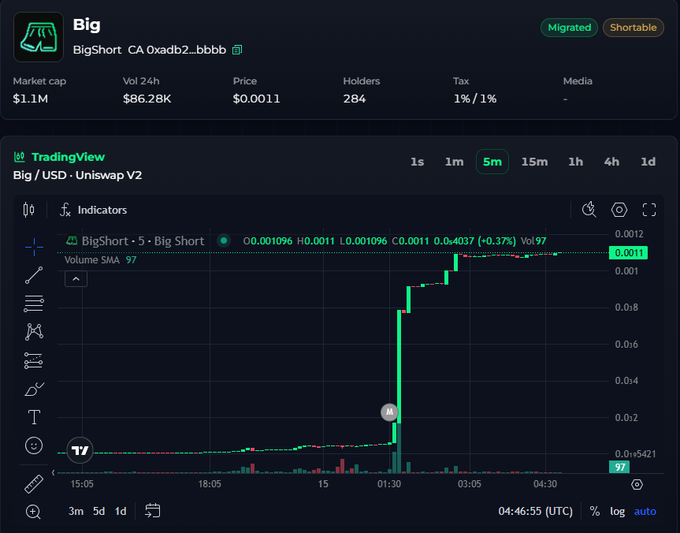This screenshot has height=533, width=680.
Task: Click the BigShort symbol legend title
Action: click(143, 241)
